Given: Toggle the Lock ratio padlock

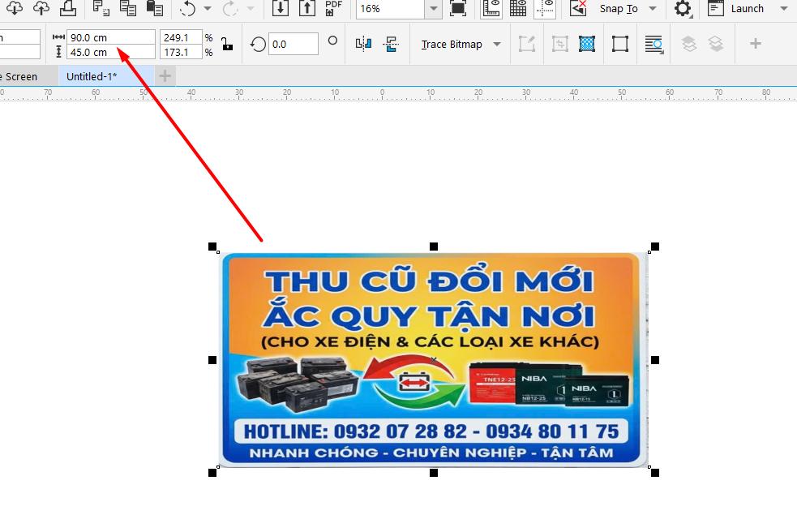Looking at the screenshot, I should pyautogui.click(x=227, y=45).
